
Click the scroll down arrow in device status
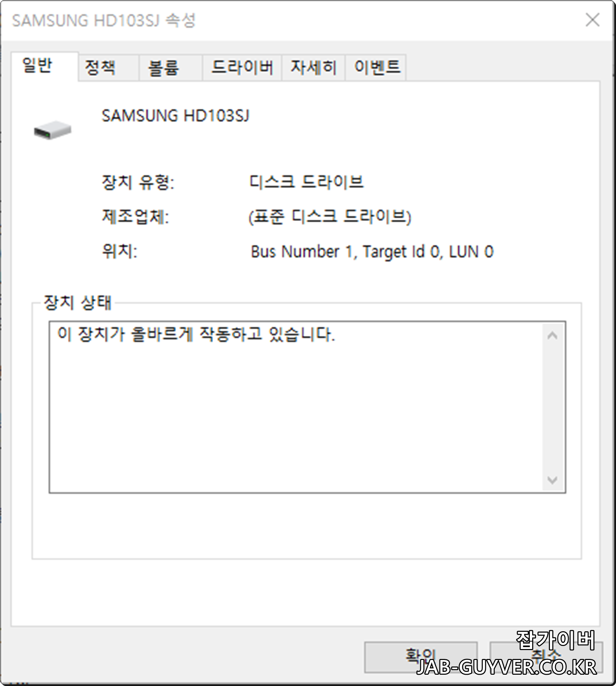click(x=552, y=480)
